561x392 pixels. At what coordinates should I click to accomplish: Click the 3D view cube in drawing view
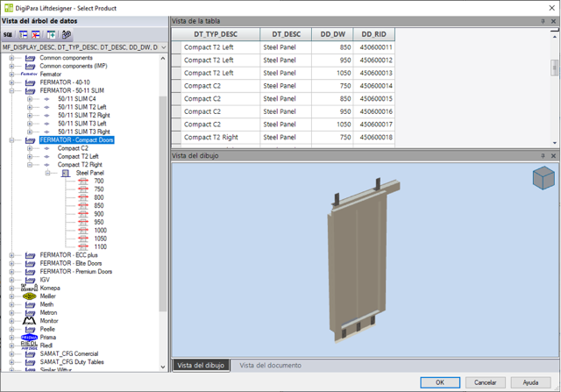[543, 177]
